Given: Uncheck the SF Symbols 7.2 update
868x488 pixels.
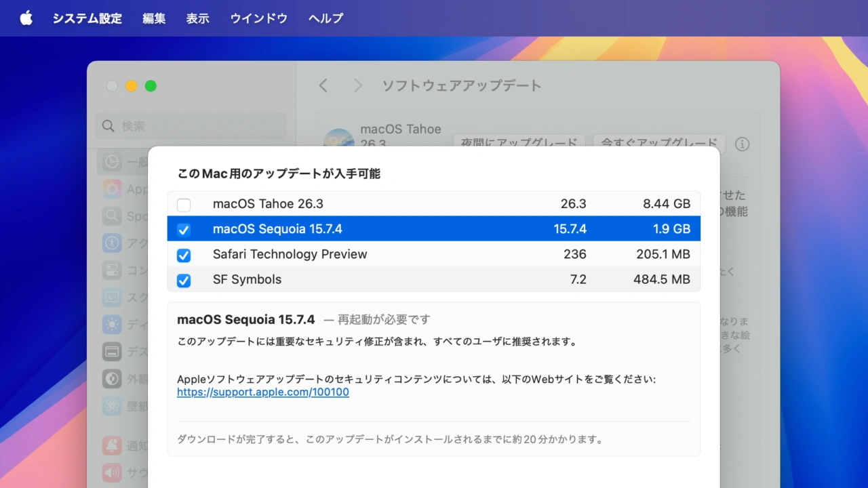Looking at the screenshot, I should 184,280.
